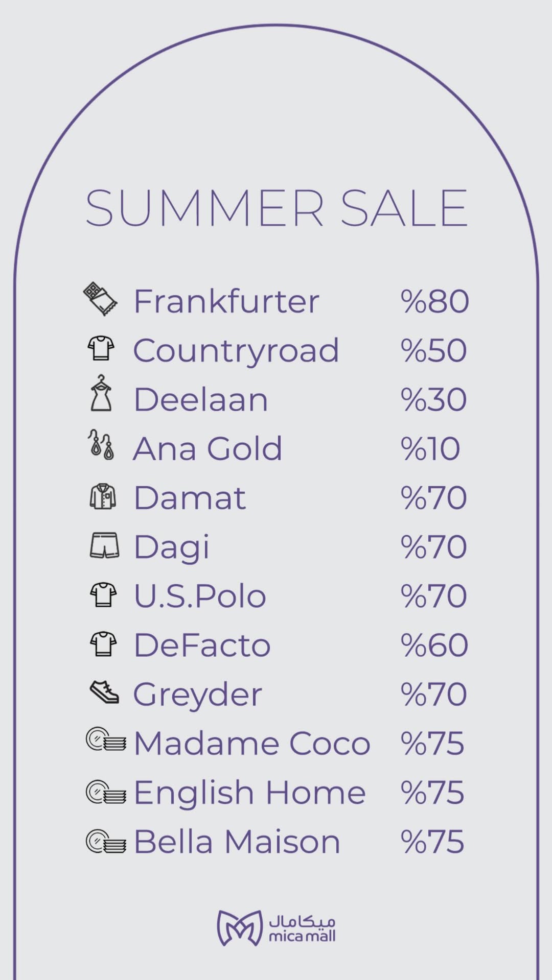
Task: Click the plates icon beside Madame Coco
Action: tap(106, 740)
